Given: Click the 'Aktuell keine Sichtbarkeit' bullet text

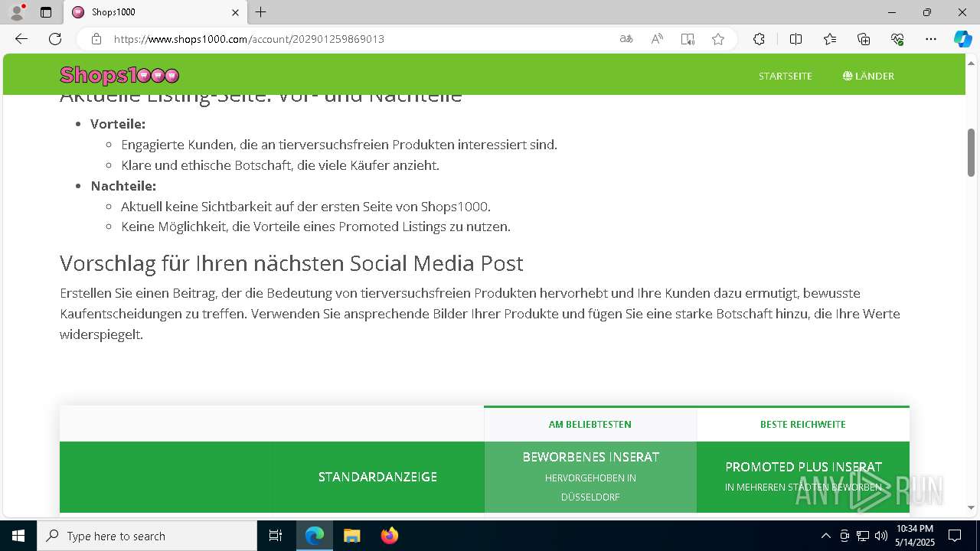Looking at the screenshot, I should 305,207.
